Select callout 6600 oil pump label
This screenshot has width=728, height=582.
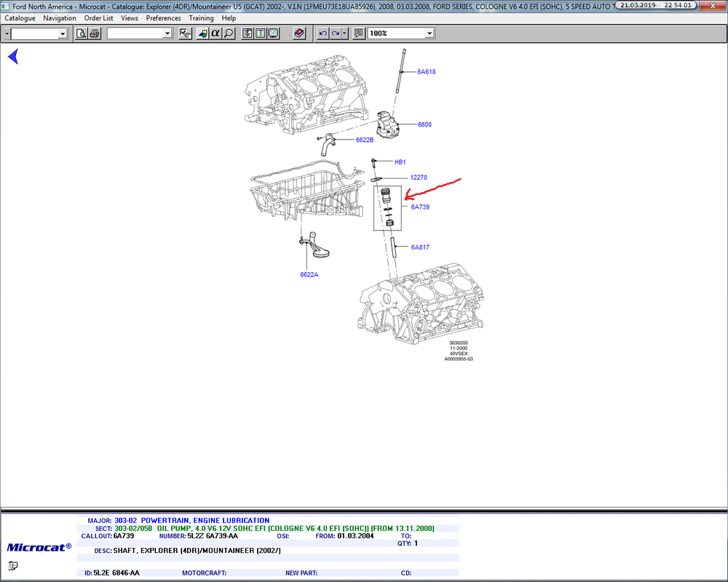[424, 124]
